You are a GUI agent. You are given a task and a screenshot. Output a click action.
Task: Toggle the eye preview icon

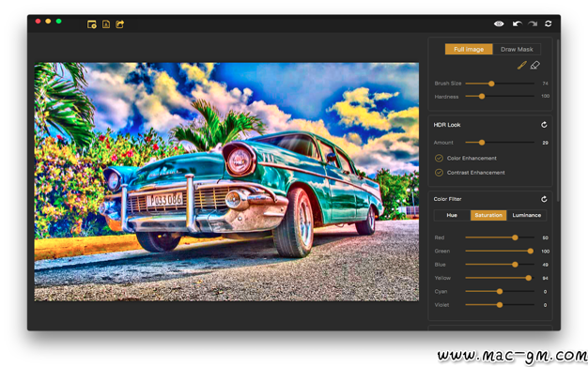pyautogui.click(x=499, y=23)
